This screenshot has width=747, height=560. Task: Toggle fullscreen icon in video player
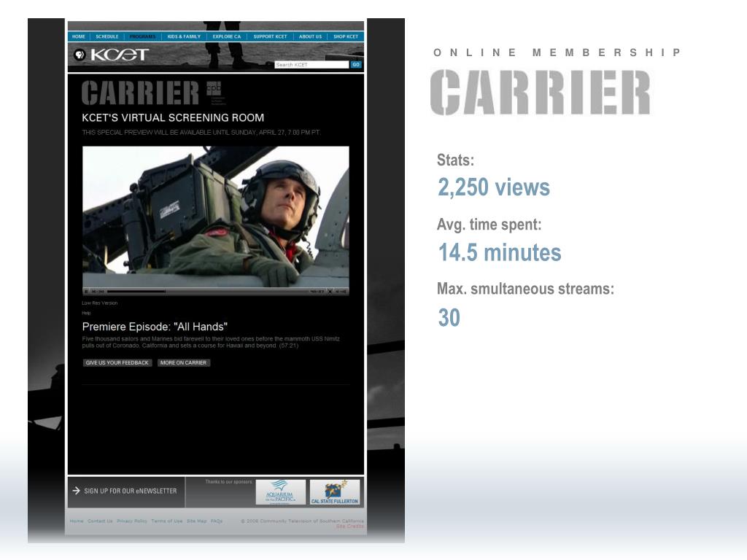pos(330,292)
